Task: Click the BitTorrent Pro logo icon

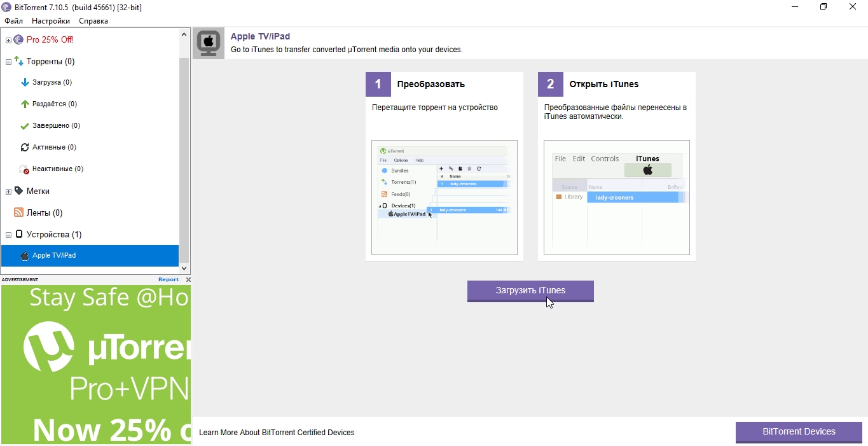Action: point(18,39)
